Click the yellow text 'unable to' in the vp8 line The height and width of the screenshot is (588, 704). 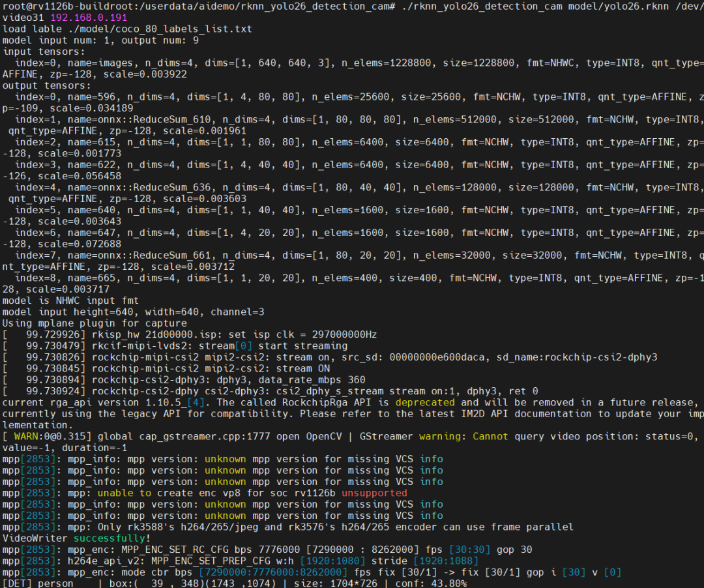[x=125, y=493]
